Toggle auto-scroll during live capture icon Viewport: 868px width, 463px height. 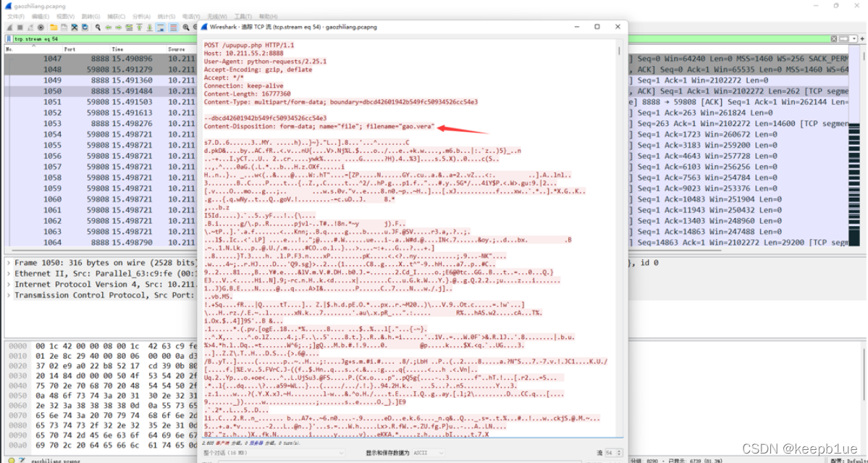click(161, 28)
